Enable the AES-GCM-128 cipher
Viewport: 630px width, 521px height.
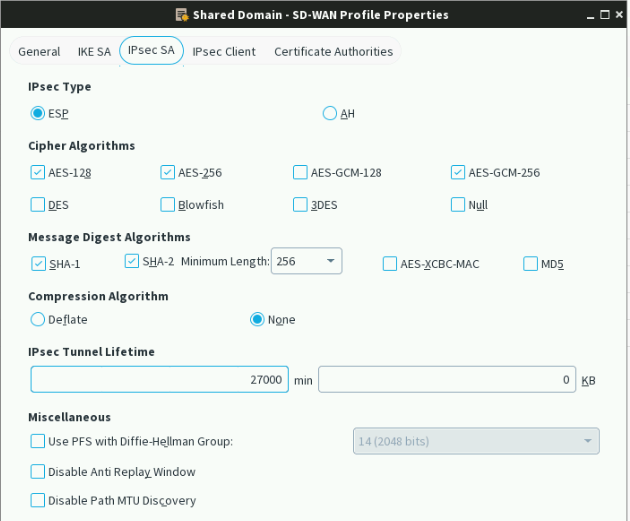pyautogui.click(x=300, y=172)
